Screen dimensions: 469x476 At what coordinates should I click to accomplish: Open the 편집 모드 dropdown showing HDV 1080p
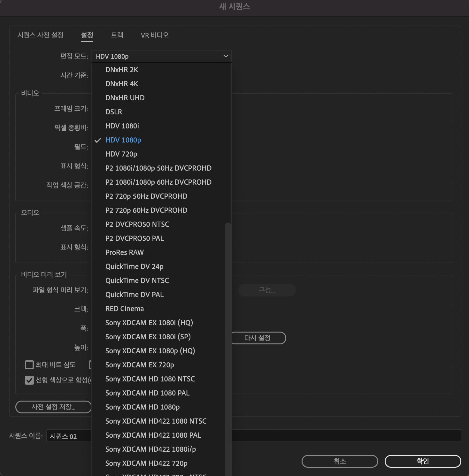click(x=161, y=56)
